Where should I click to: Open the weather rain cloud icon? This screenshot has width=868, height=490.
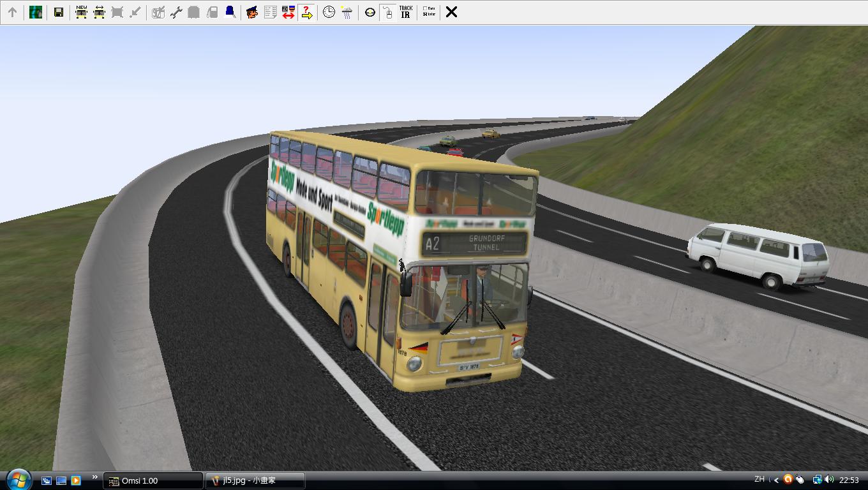pos(347,12)
